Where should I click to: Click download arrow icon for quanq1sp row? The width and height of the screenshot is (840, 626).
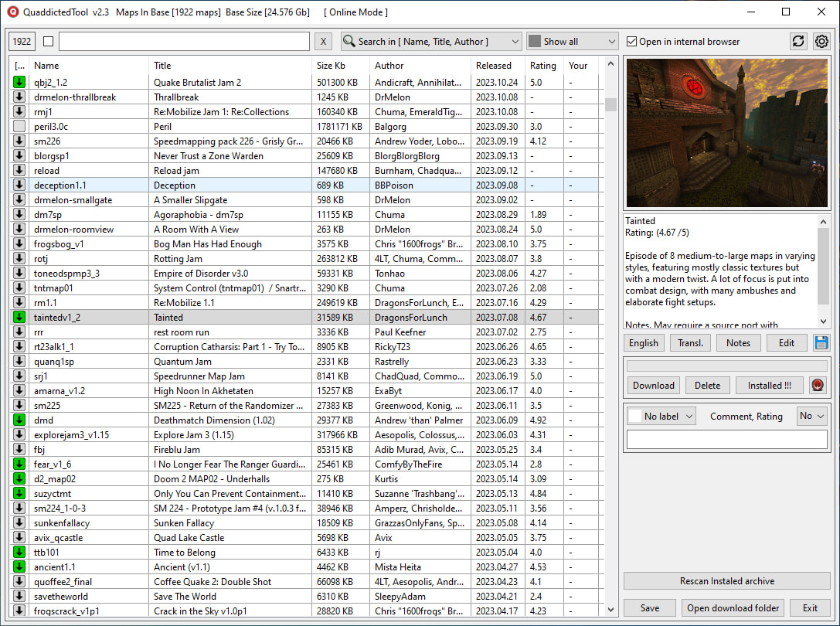[x=19, y=362]
